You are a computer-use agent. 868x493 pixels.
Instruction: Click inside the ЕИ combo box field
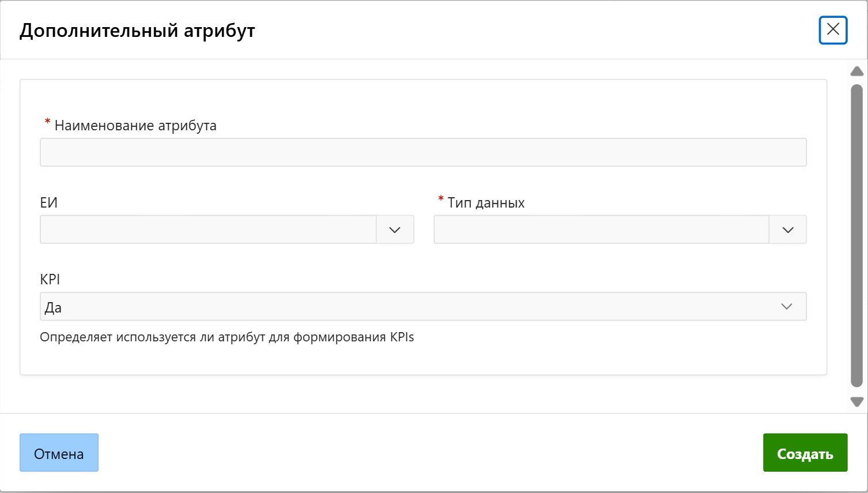point(208,230)
